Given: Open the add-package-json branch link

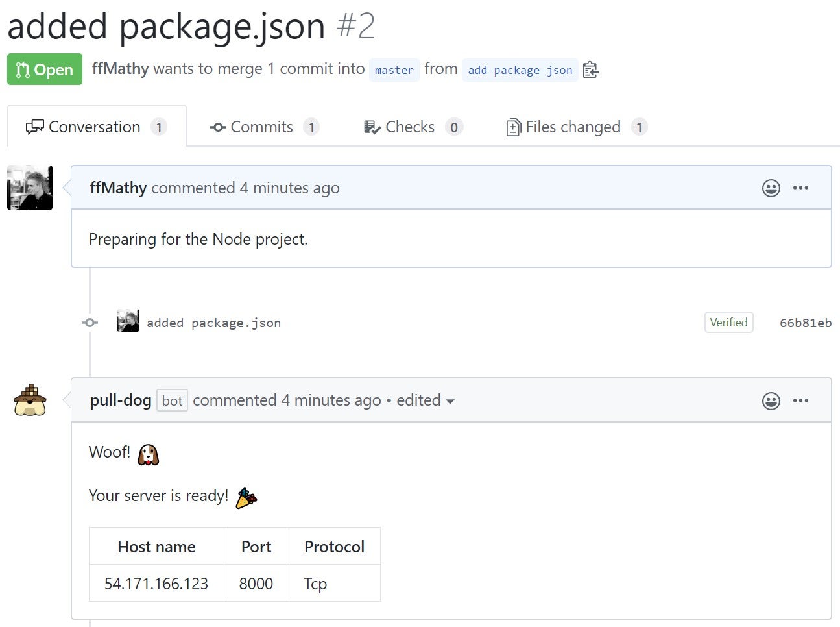Looking at the screenshot, I should point(520,70).
